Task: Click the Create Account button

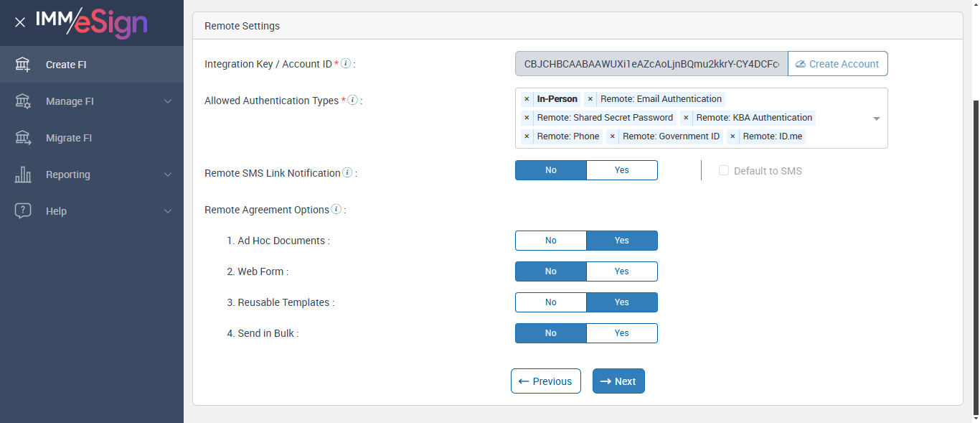Action: click(837, 64)
